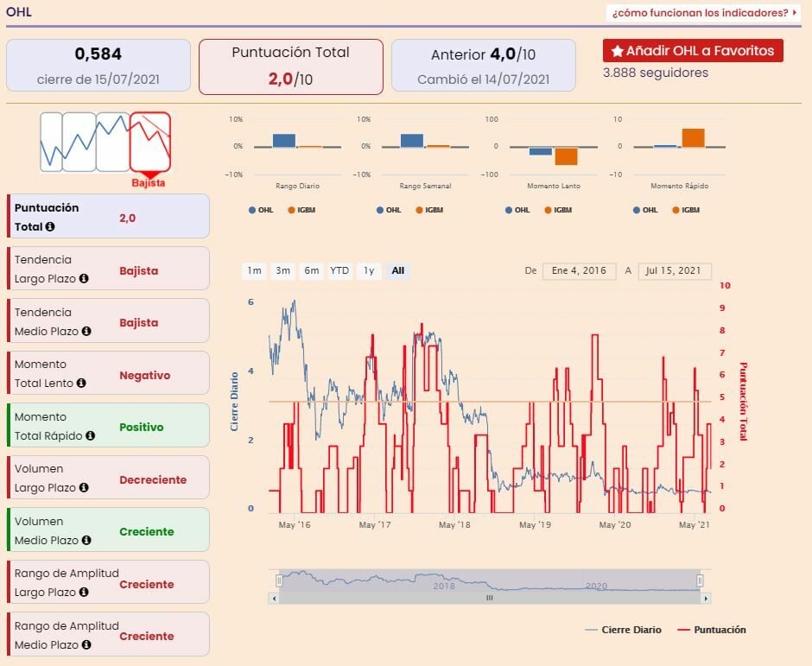Click blue OHL bar in Rango Semanal chart
This screenshot has height=666, width=812.
coord(412,140)
